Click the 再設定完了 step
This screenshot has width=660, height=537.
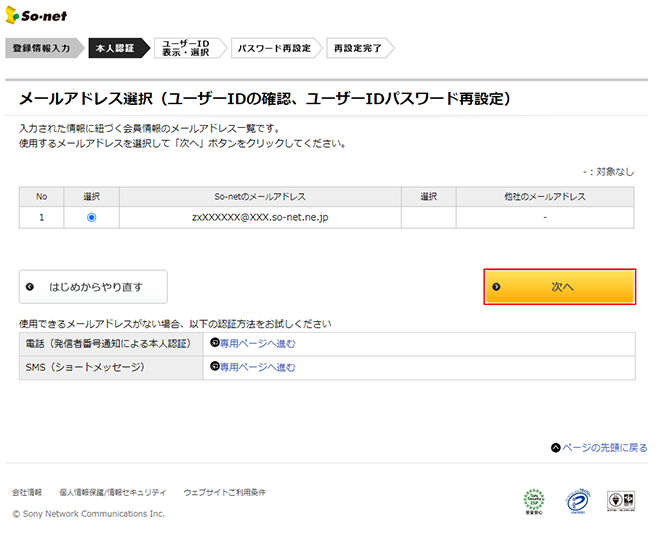[x=357, y=48]
